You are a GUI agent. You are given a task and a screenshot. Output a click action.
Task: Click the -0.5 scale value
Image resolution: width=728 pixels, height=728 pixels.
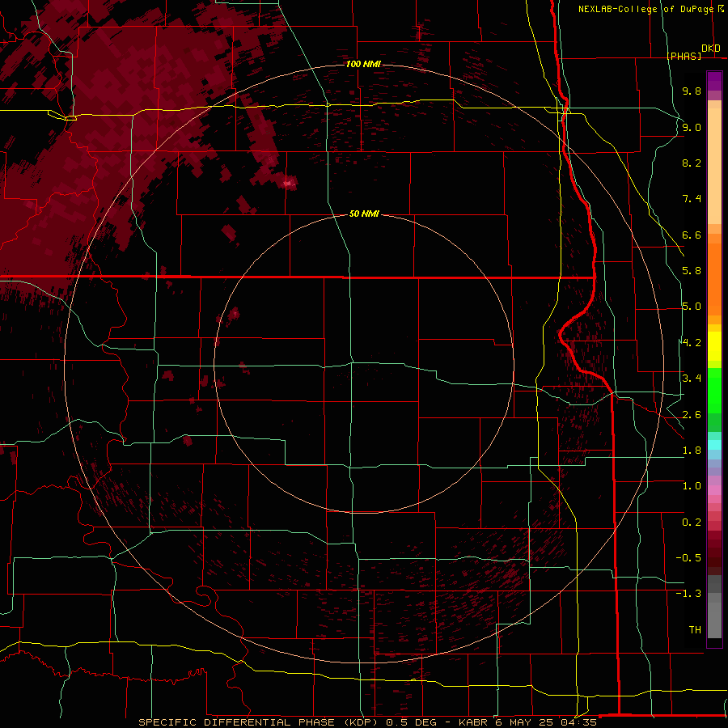[x=688, y=558]
